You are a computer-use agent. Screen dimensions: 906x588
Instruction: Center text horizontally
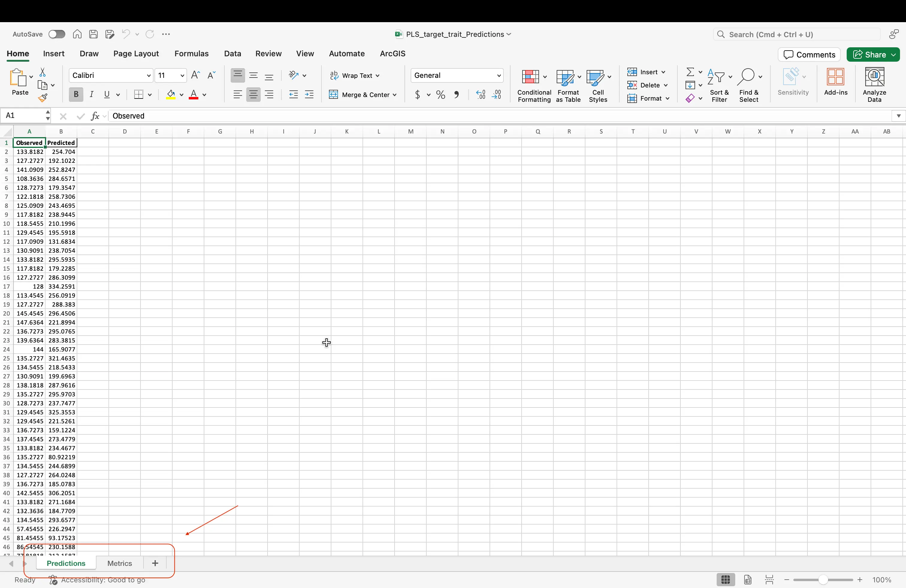(x=253, y=94)
